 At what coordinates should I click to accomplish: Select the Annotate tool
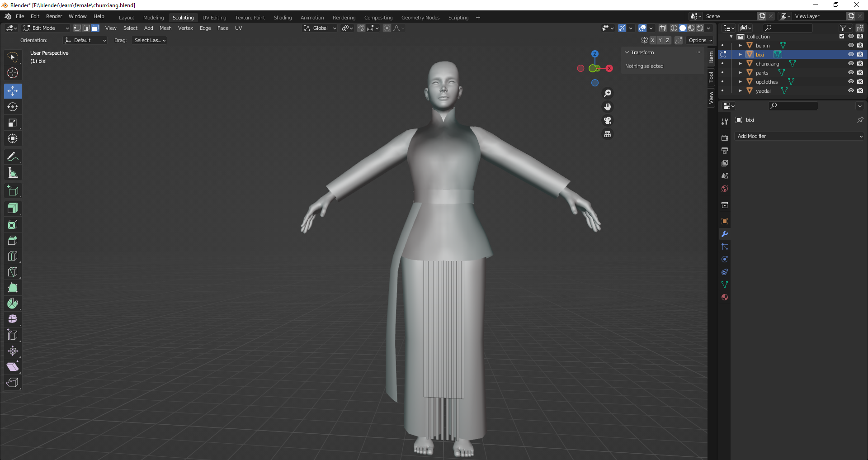click(13, 157)
